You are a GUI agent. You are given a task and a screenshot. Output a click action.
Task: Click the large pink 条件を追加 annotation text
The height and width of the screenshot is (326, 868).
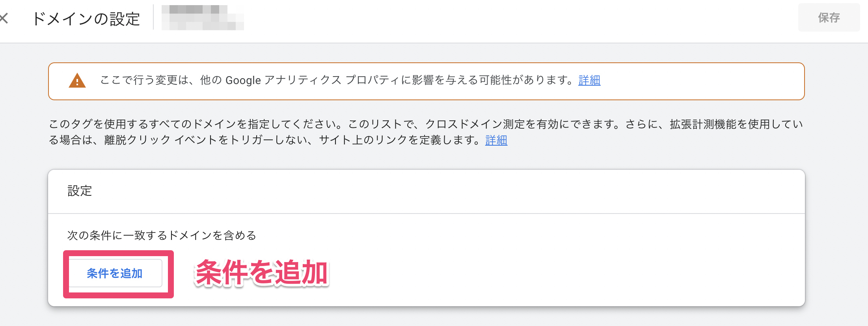(x=261, y=273)
